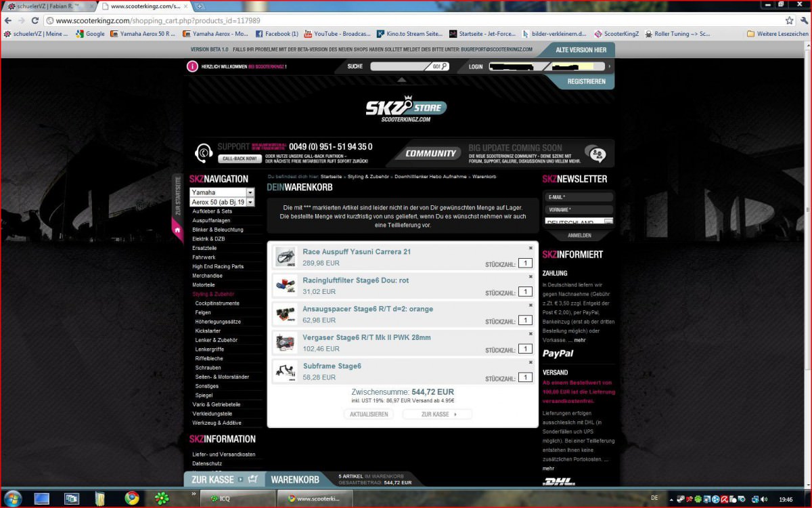Open Lenkergriffe subcategory
Image resolution: width=812 pixels, height=508 pixels.
[209, 349]
